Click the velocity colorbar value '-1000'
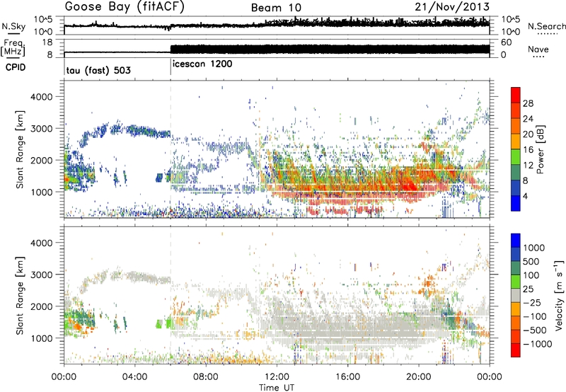 coord(537,344)
